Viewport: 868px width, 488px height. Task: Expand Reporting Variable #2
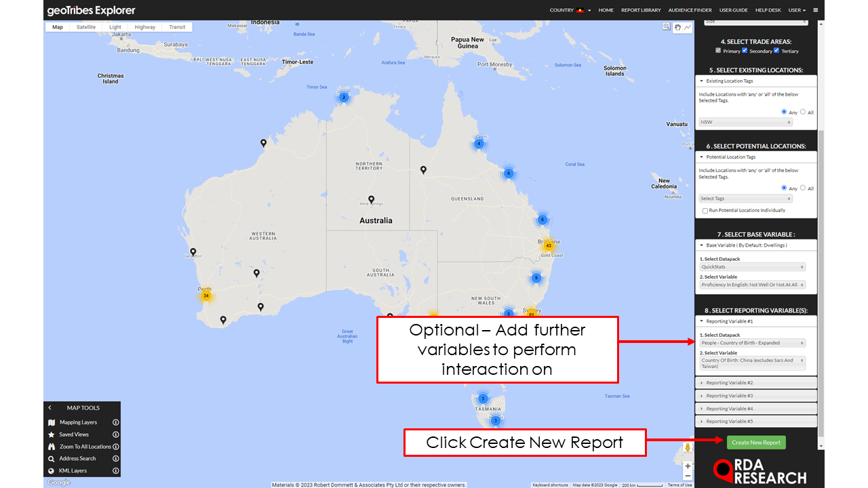click(x=756, y=383)
